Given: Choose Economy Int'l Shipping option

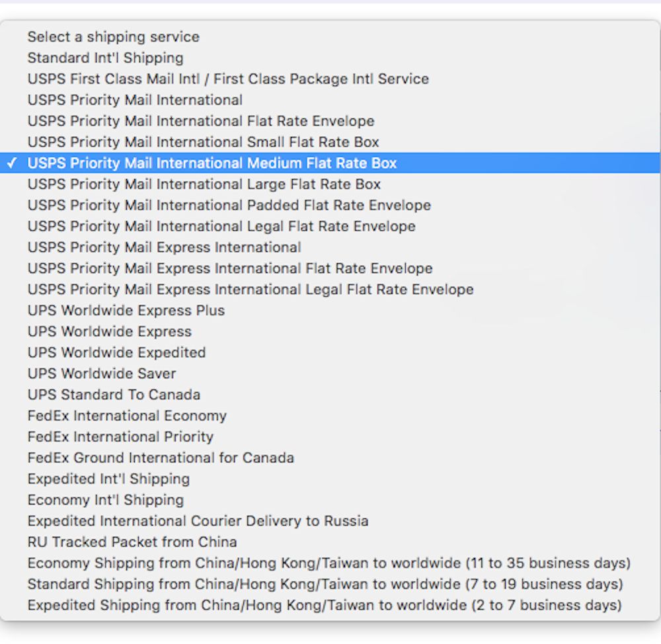Looking at the screenshot, I should (x=330, y=500).
